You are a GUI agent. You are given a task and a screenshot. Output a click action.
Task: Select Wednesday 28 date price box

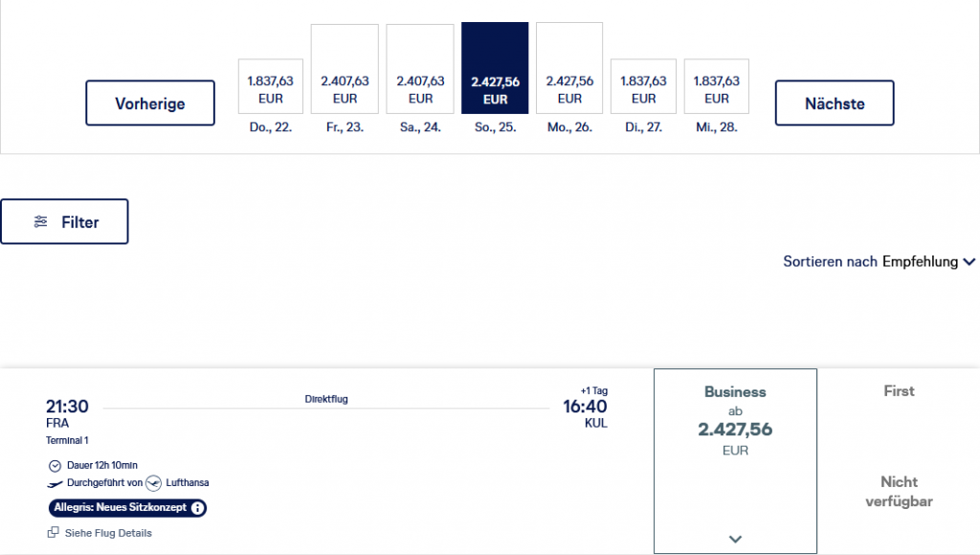point(716,88)
